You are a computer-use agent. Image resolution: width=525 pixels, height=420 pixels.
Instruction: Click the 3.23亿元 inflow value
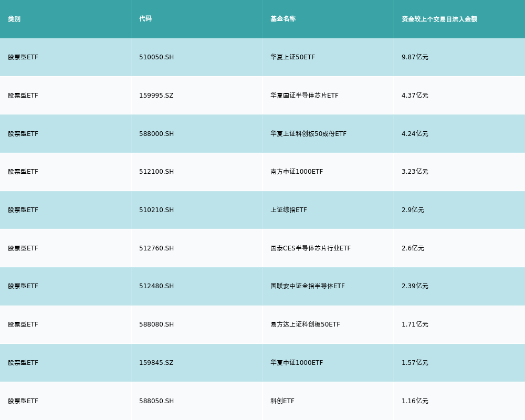[x=415, y=172]
